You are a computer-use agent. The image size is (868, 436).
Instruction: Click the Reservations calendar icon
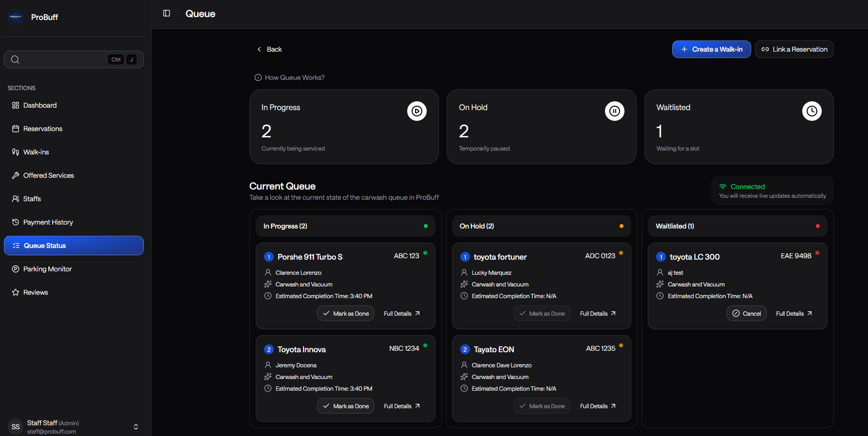point(16,129)
